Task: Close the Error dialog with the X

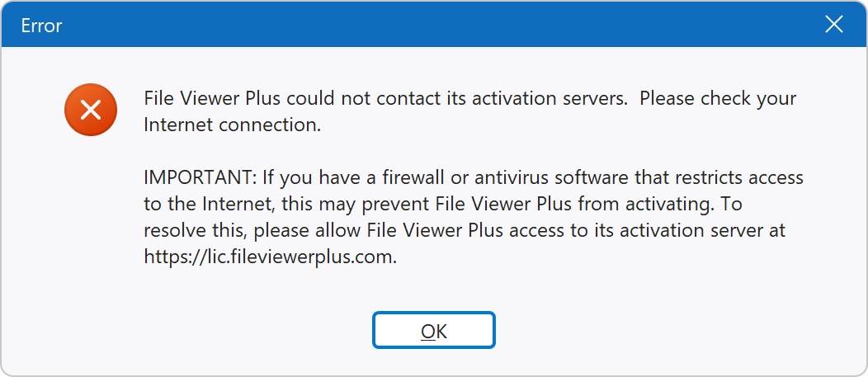Action: (x=833, y=25)
